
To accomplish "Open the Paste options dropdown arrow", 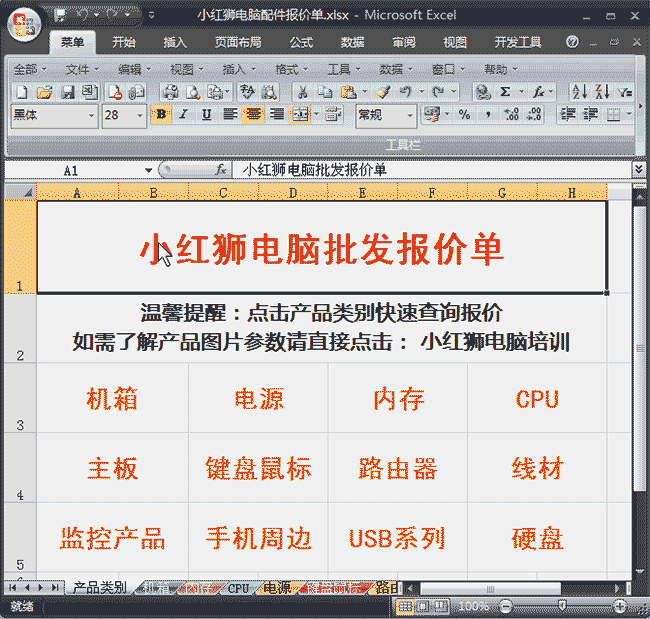I will 364,92.
